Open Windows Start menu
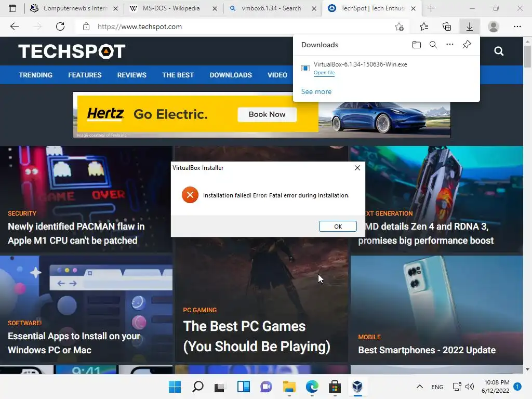Image resolution: width=532 pixels, height=399 pixels. pos(175,387)
